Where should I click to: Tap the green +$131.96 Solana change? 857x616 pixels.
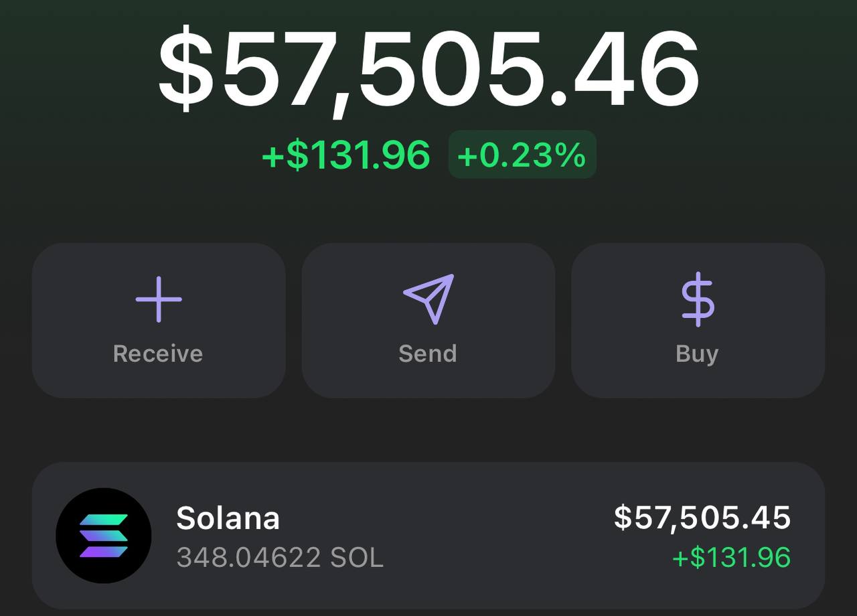[730, 556]
